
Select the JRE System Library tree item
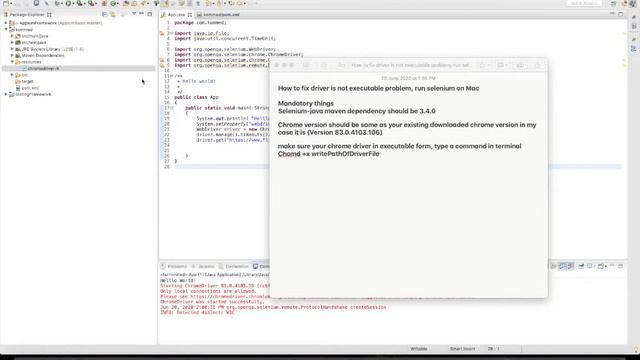(49, 49)
